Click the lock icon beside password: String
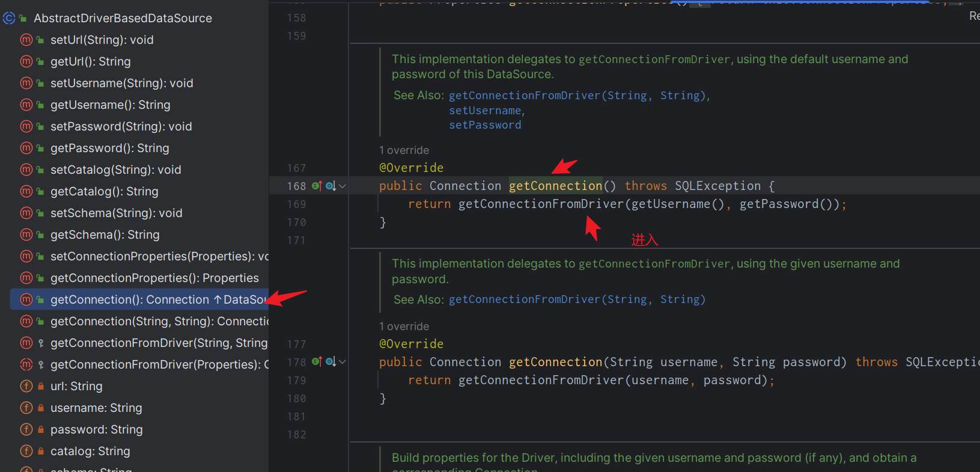Screen dimensions: 980x472 click(41, 430)
